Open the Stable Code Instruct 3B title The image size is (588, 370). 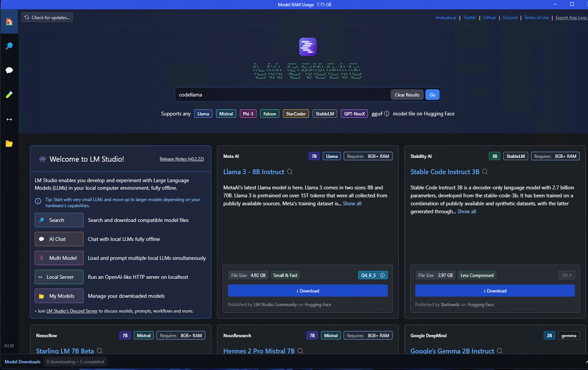[445, 172]
